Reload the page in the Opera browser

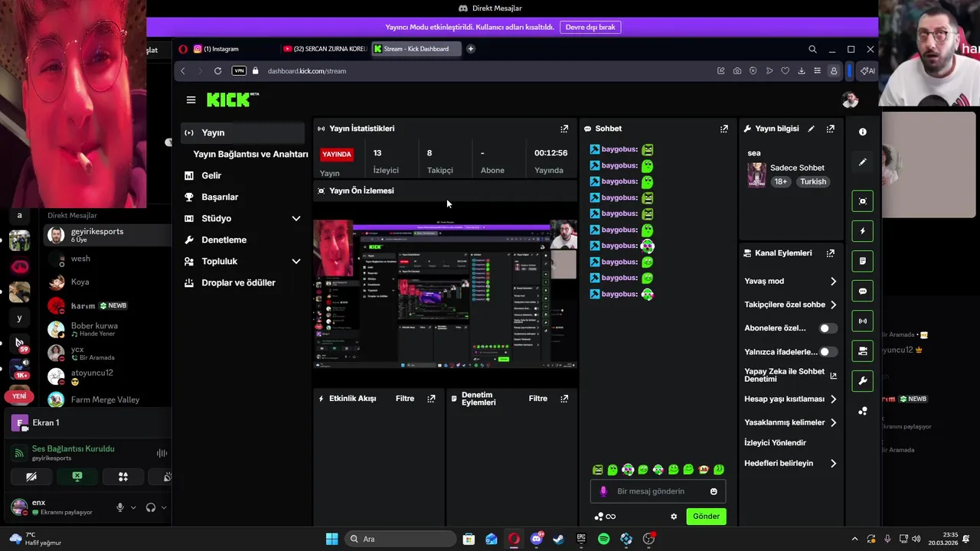(217, 70)
